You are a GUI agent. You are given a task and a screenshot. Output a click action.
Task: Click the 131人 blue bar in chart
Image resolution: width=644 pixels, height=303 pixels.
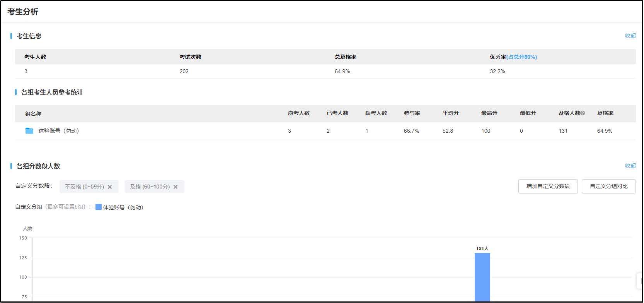point(482,277)
